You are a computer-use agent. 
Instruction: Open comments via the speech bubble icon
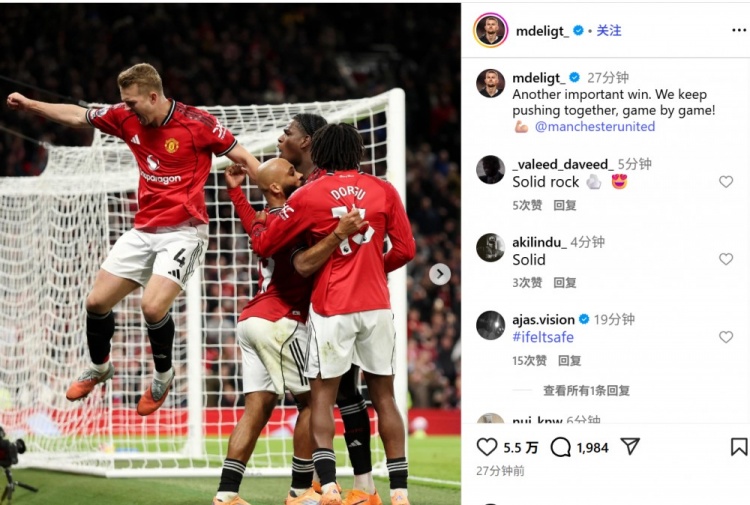click(560, 448)
